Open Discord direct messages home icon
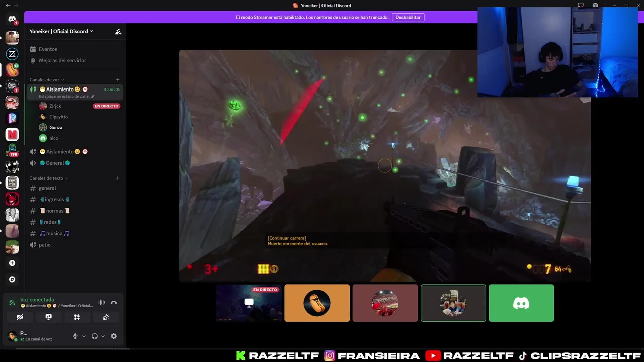644x362 pixels. [12, 19]
